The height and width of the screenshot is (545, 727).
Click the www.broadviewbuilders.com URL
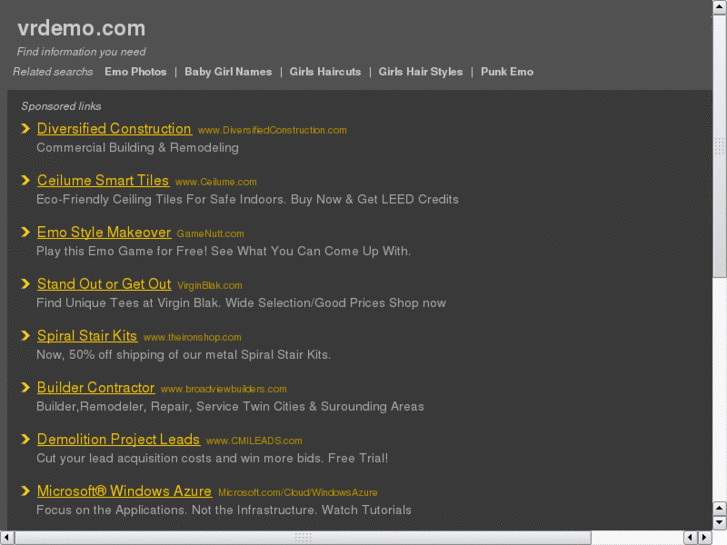(x=223, y=389)
